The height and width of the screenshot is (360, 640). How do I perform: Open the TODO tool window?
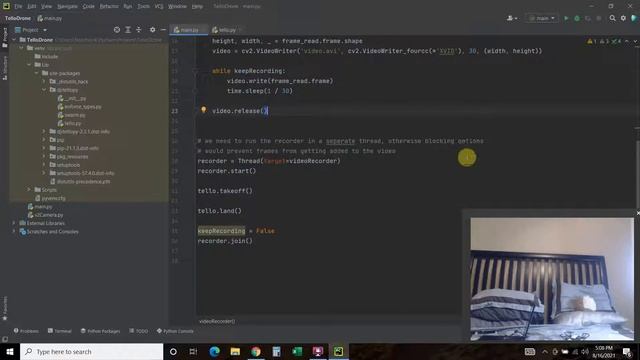pyautogui.click(x=139, y=331)
